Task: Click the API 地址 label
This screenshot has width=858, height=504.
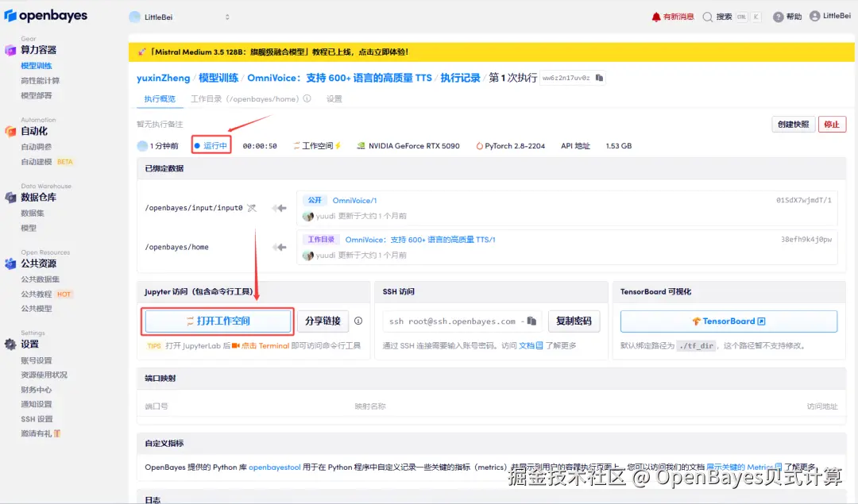Action: (575, 146)
